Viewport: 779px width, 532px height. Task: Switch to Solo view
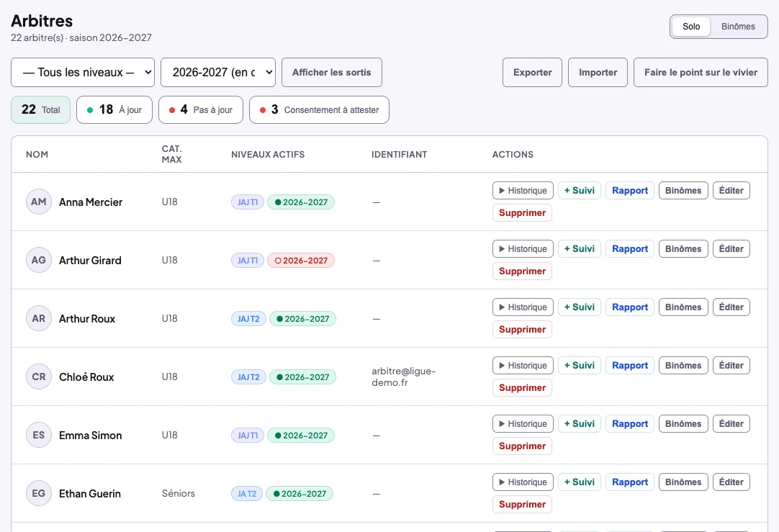click(691, 27)
